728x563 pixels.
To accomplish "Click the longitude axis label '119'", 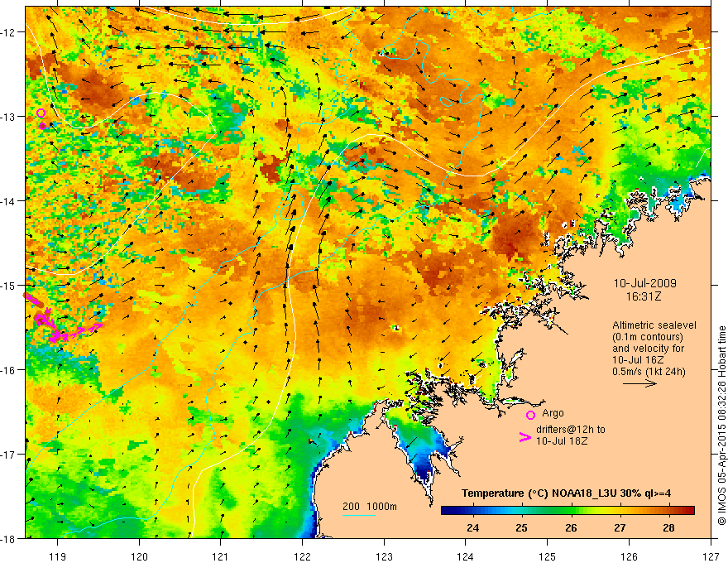I will point(58,556).
